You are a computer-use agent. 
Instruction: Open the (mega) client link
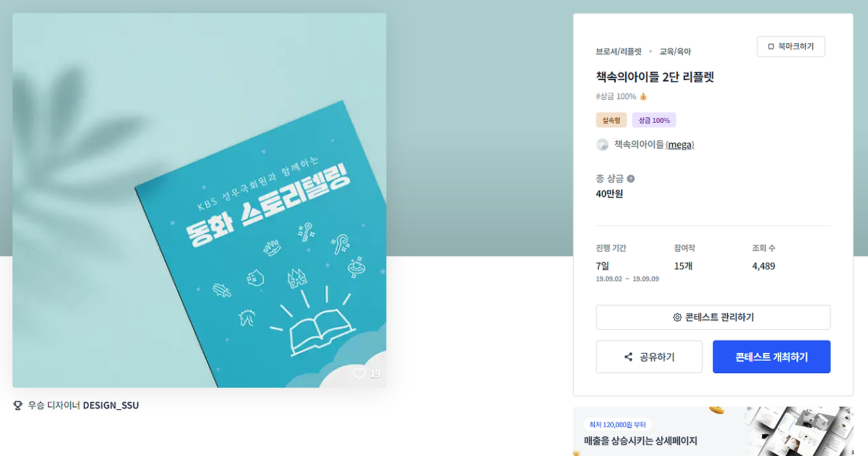[x=680, y=145]
